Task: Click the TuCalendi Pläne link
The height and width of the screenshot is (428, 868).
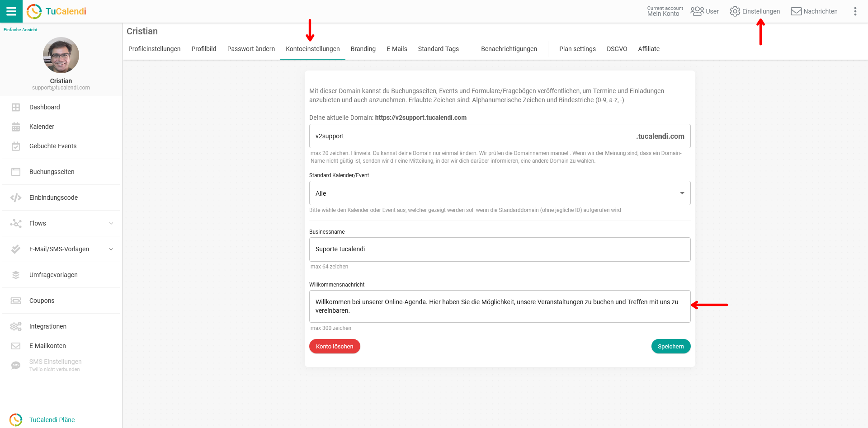Action: [52, 420]
